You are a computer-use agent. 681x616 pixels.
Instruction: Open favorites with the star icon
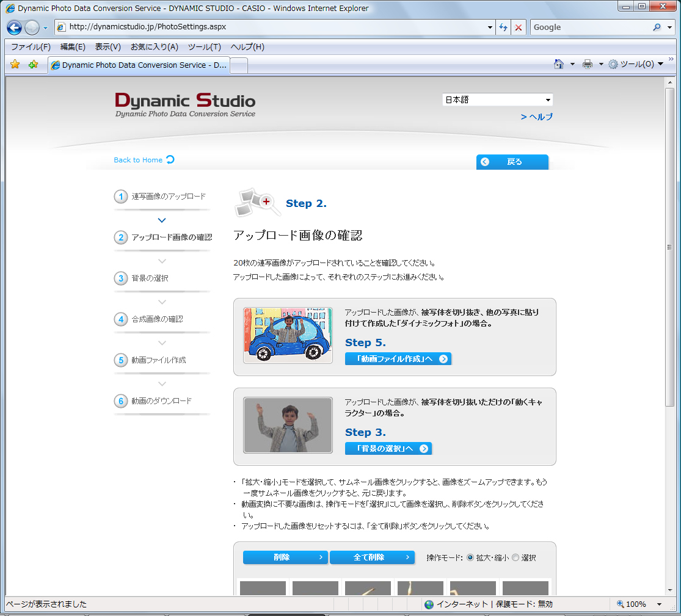point(14,63)
